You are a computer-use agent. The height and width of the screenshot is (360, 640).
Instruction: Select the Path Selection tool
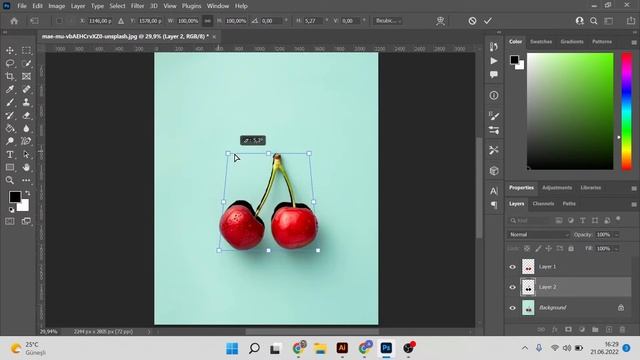pyautogui.click(x=26, y=154)
